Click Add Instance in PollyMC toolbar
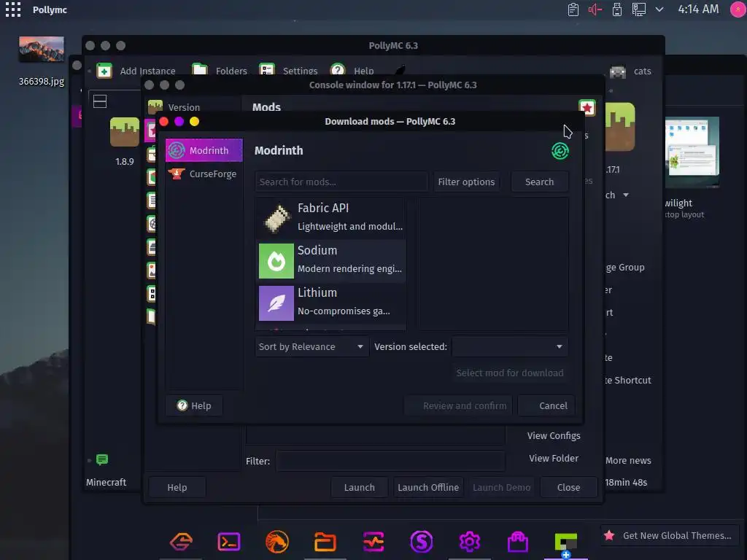The width and height of the screenshot is (747, 560). 136,71
